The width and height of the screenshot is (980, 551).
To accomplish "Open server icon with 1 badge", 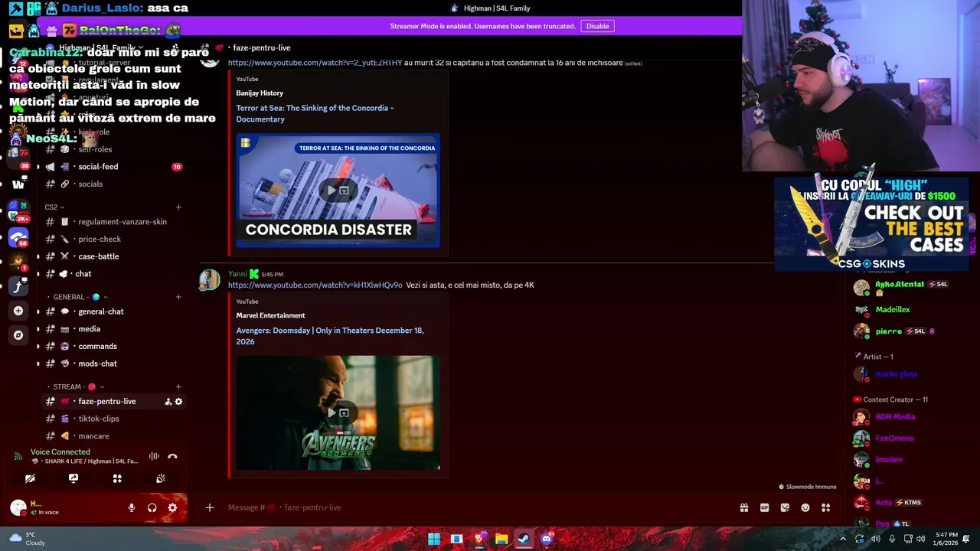I will click(18, 262).
